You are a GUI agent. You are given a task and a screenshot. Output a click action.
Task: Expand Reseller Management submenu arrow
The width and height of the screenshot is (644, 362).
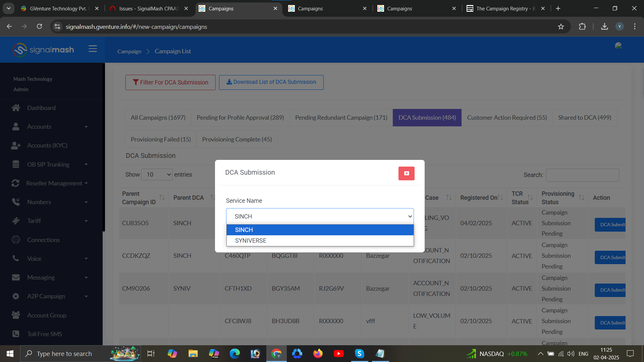click(86, 183)
